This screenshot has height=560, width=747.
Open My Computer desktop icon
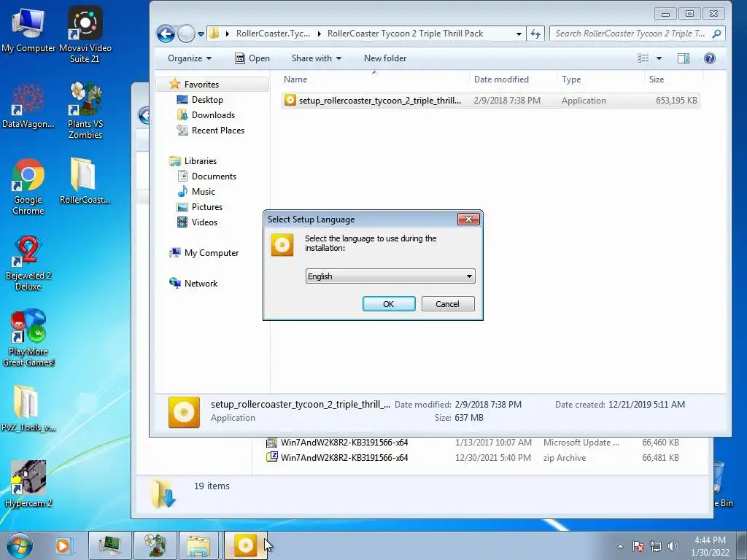[x=28, y=29]
